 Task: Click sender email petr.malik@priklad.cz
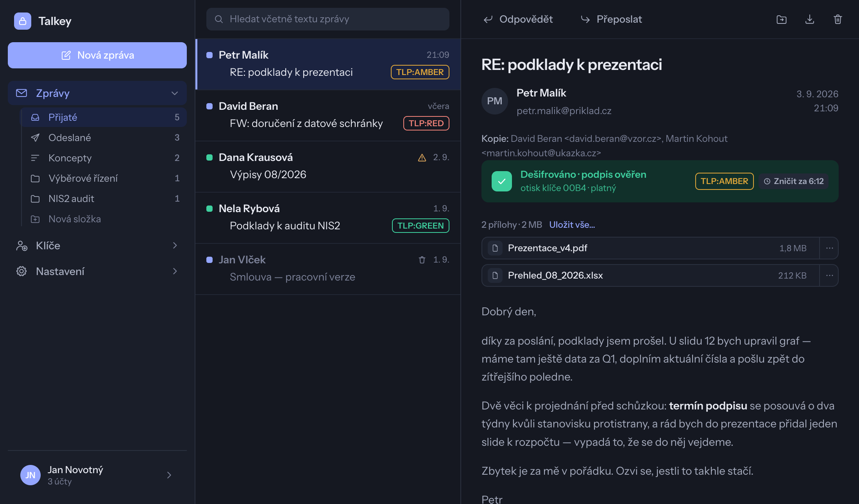point(564,111)
